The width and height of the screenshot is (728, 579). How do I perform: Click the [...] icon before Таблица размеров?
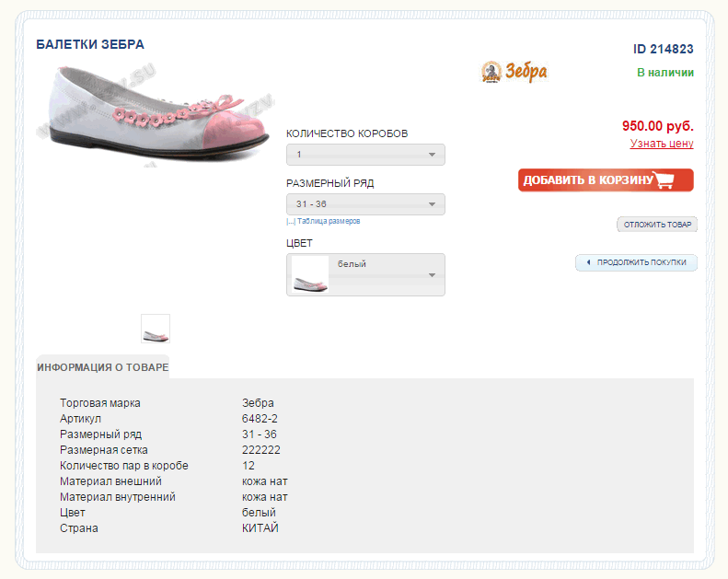pyautogui.click(x=291, y=222)
